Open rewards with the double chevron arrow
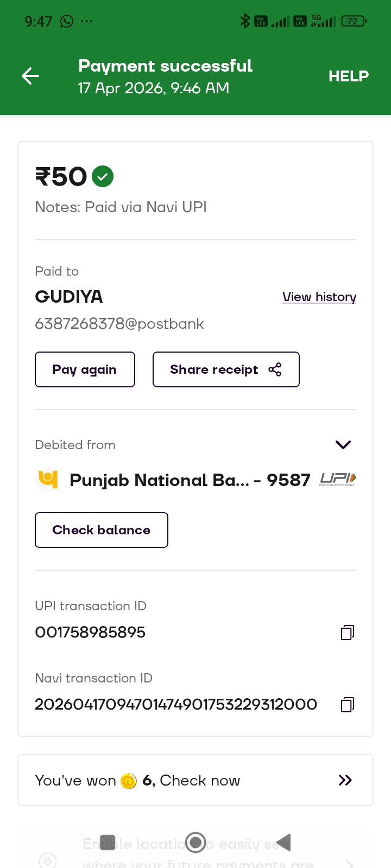The width and height of the screenshot is (391, 868). [x=345, y=780]
